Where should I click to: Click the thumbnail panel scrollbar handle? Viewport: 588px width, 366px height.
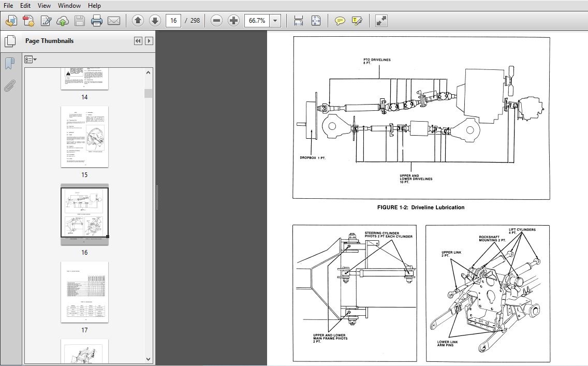[x=149, y=93]
